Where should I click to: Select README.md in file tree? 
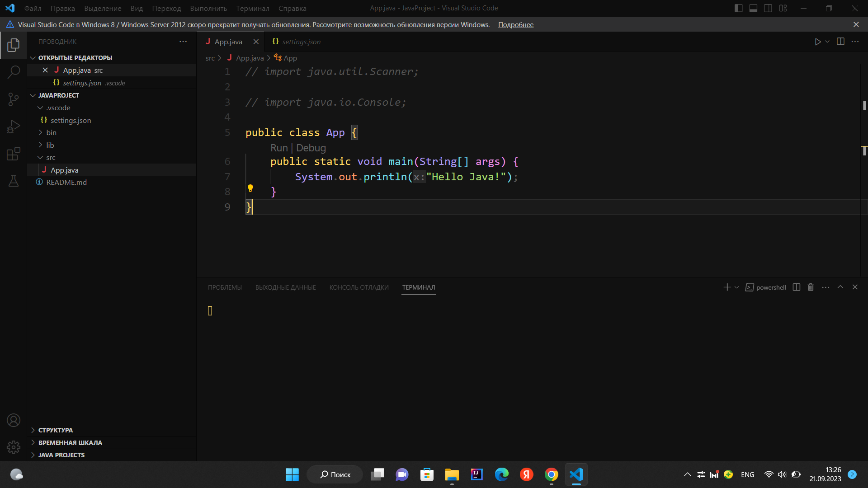pos(112,182)
